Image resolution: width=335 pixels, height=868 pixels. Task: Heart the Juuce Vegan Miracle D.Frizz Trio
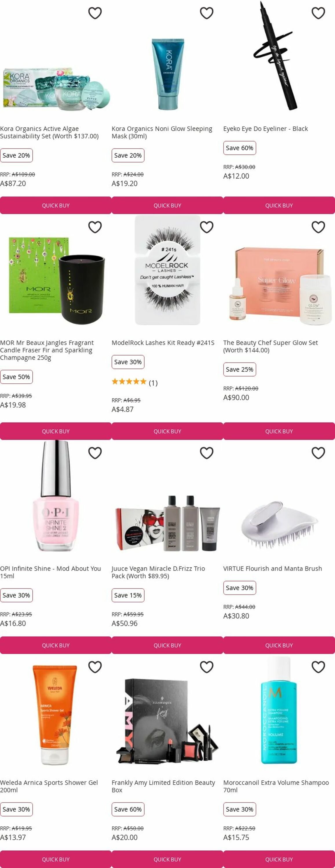(x=206, y=453)
